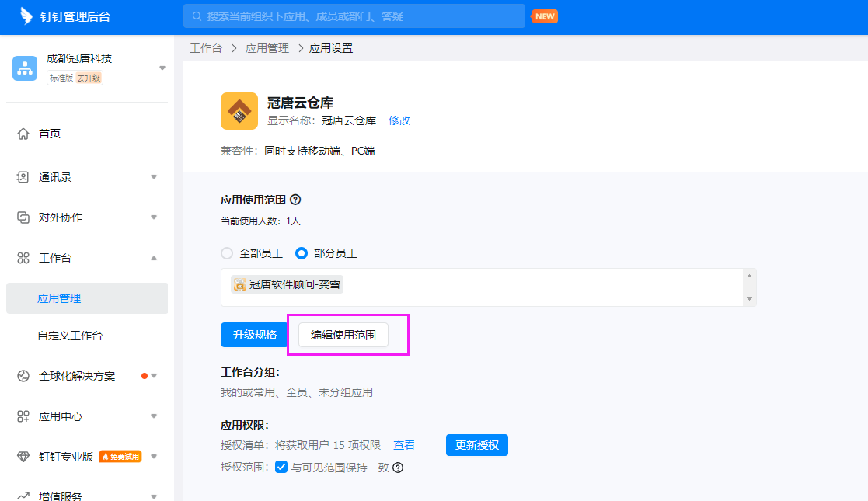This screenshot has width=868, height=501.
Task: Expand the 对外协作 menu arrow
Action: point(154,217)
